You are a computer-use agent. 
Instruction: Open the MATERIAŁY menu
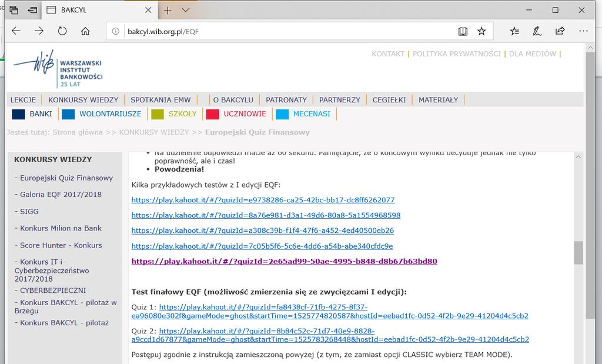pos(439,100)
